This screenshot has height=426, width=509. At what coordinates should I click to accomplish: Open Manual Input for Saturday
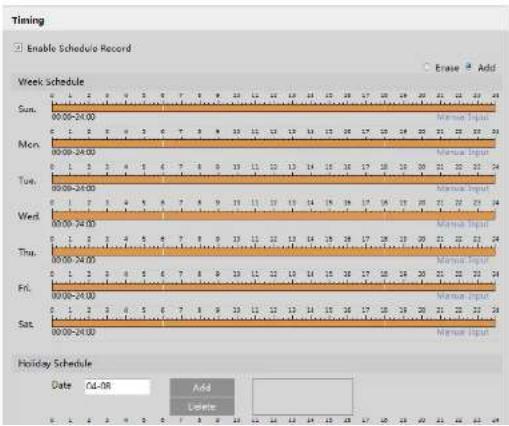[463, 332]
